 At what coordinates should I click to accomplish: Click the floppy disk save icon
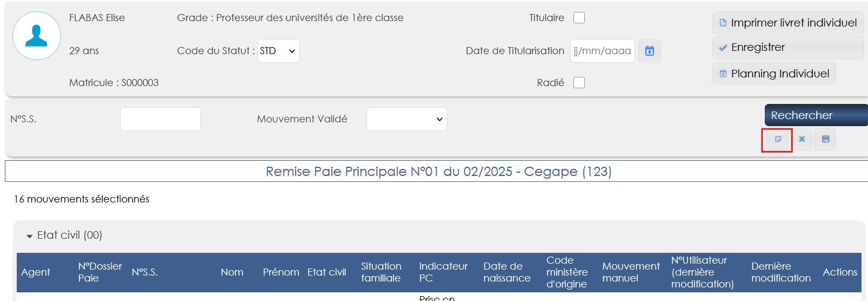tap(825, 140)
